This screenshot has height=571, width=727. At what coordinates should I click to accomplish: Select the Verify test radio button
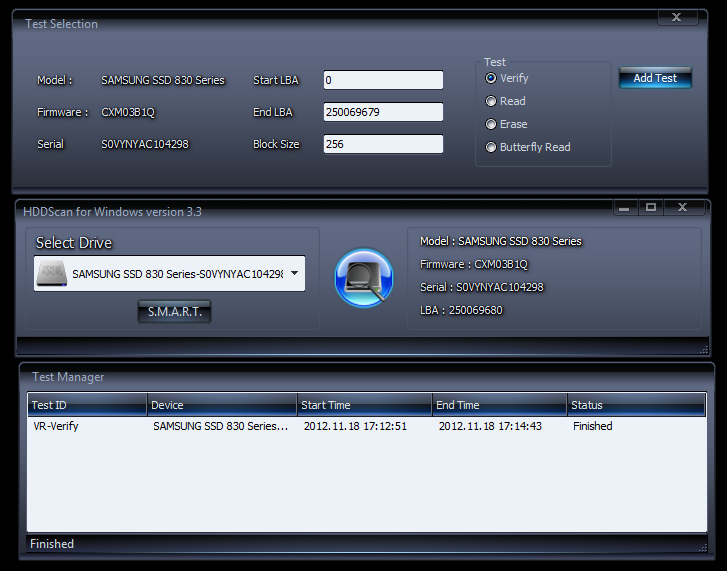coord(491,78)
